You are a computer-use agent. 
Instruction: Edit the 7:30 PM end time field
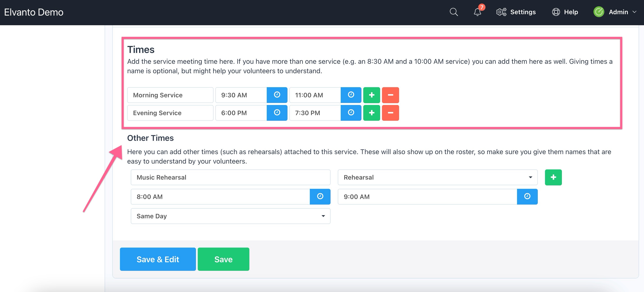pos(315,113)
